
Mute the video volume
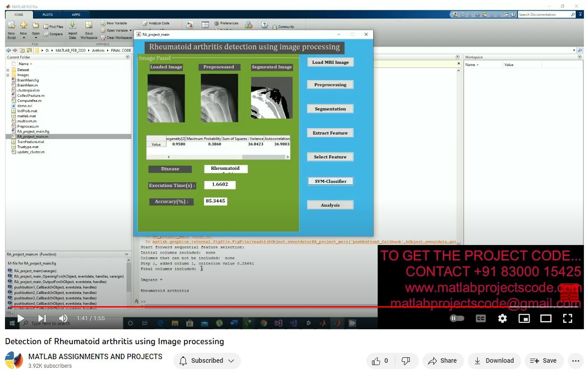click(63, 318)
